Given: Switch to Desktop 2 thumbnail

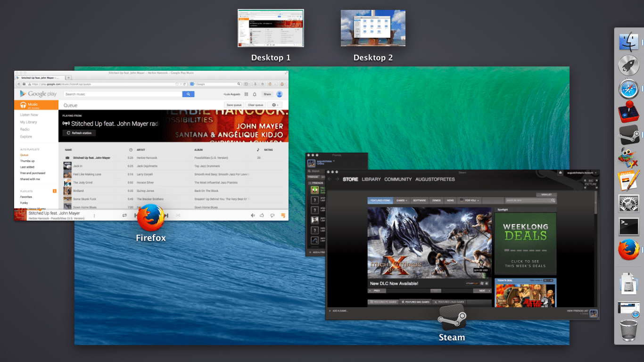Looking at the screenshot, I should [373, 28].
